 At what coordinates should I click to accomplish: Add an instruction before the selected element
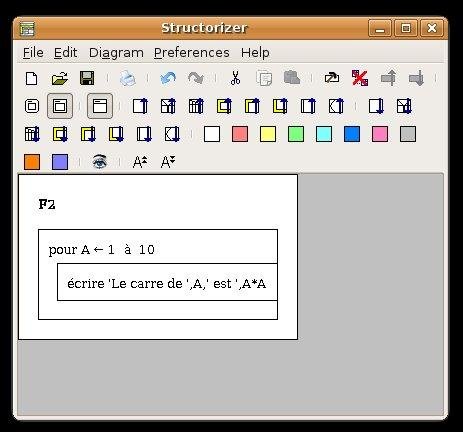140,106
